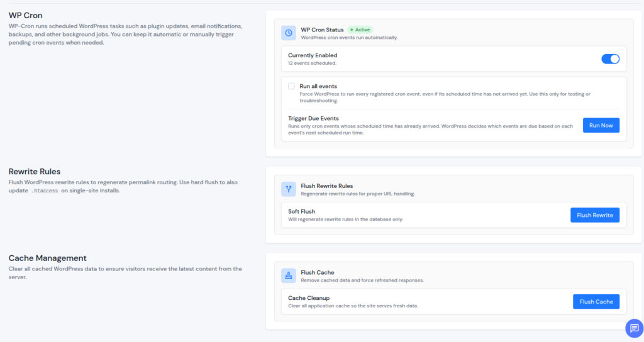
Task: Disable the Currently Enabled cron toggle
Action: click(x=610, y=59)
